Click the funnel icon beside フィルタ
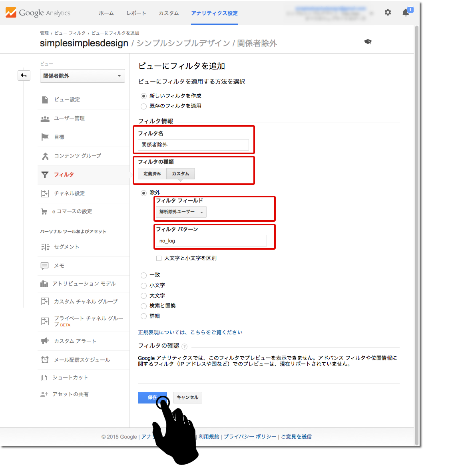The image size is (476, 465). 45,175
